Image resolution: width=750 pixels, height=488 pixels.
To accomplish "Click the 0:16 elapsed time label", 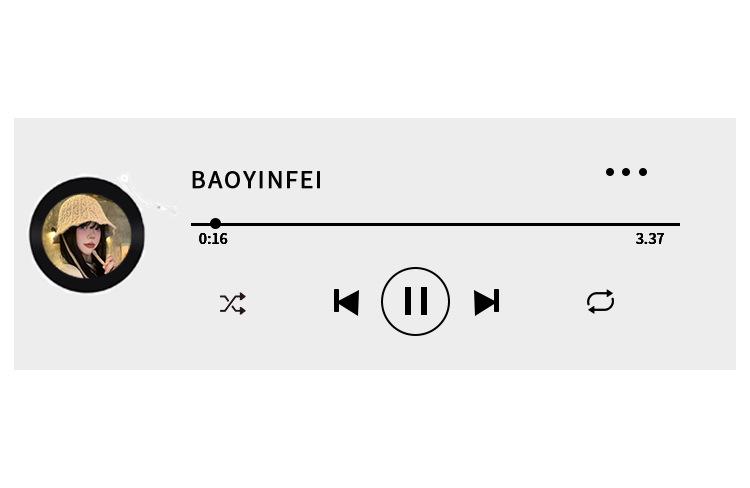I will tap(213, 239).
